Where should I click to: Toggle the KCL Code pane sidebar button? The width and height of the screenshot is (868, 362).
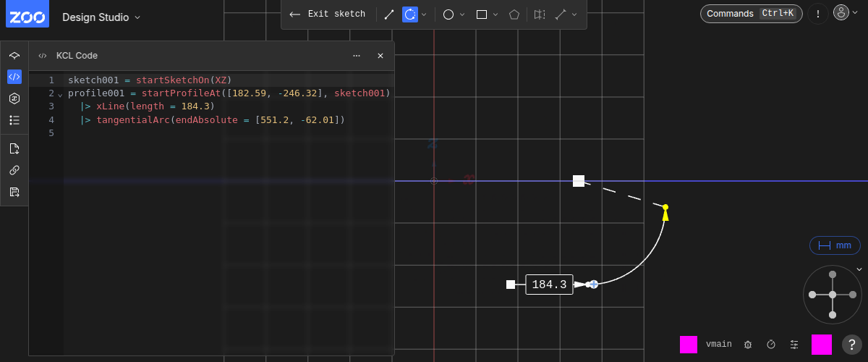click(14, 77)
